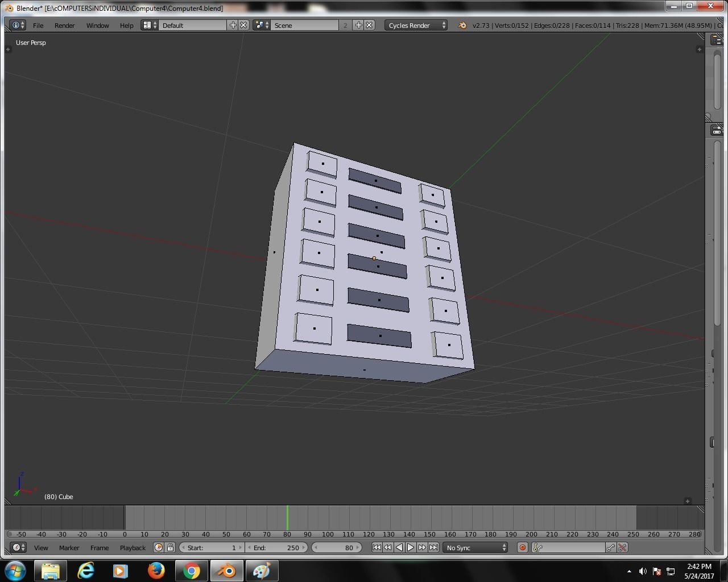Click the Default screen layout name field
Screen dimensions: 728x582
click(193, 25)
